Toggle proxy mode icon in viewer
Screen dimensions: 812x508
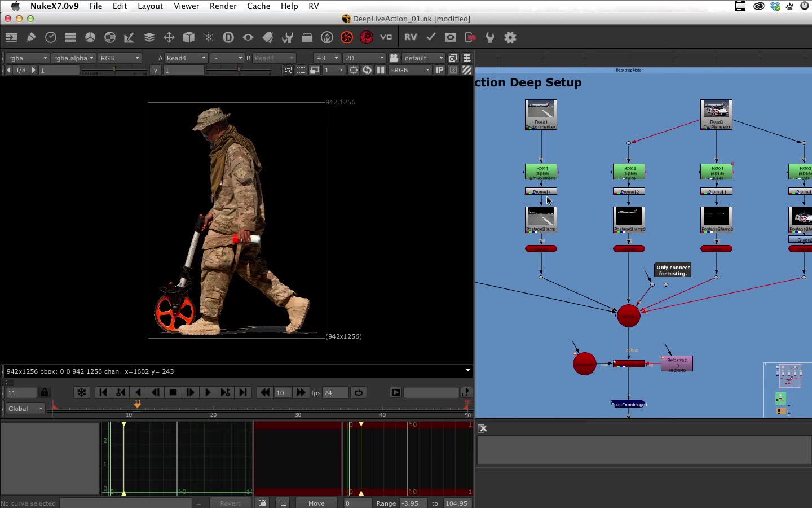tap(315, 70)
